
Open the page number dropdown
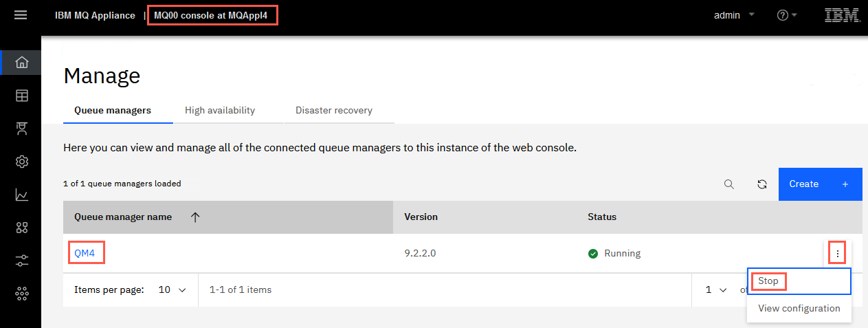click(x=715, y=289)
